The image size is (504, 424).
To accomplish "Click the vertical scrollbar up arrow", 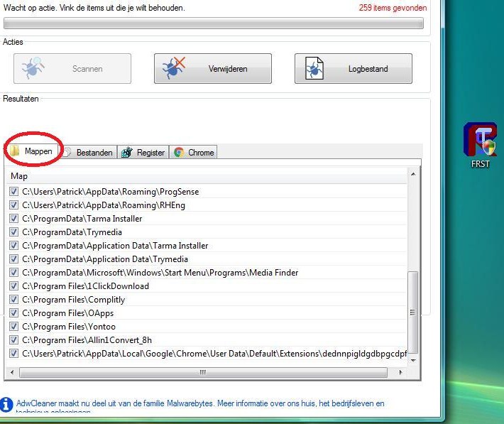I will click(x=413, y=174).
